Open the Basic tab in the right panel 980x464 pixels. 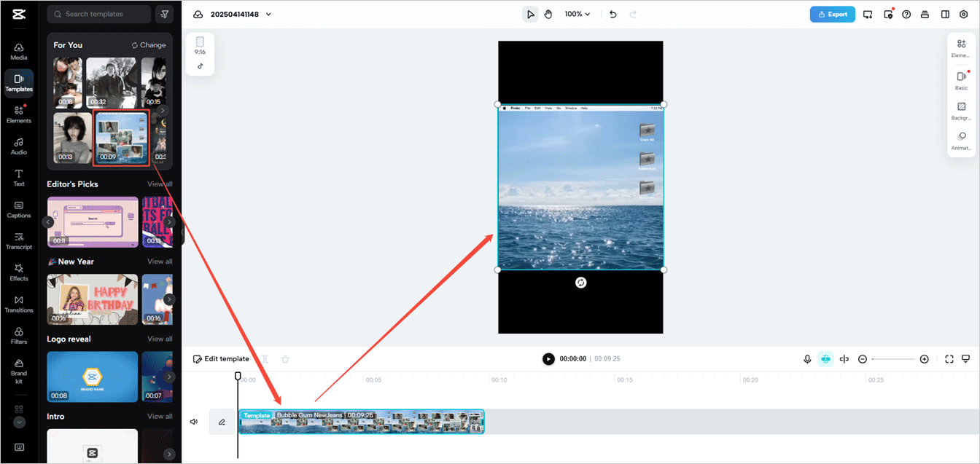click(961, 80)
